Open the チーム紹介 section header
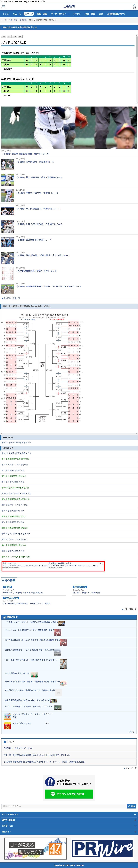 point(69,437)
